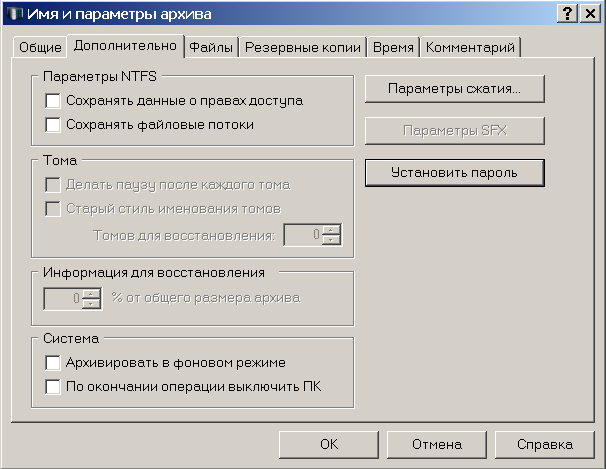The height and width of the screenshot is (469, 606).
Task: Open the Файлы tab
Action: click(211, 47)
